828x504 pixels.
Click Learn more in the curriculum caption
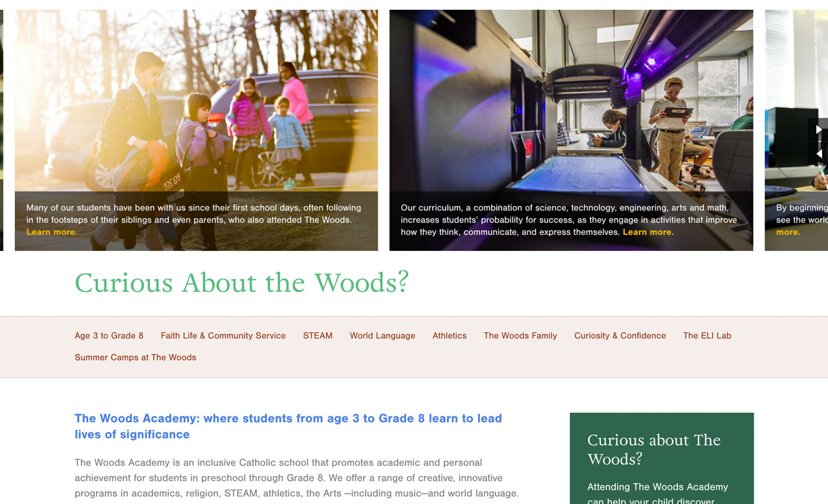coord(648,232)
